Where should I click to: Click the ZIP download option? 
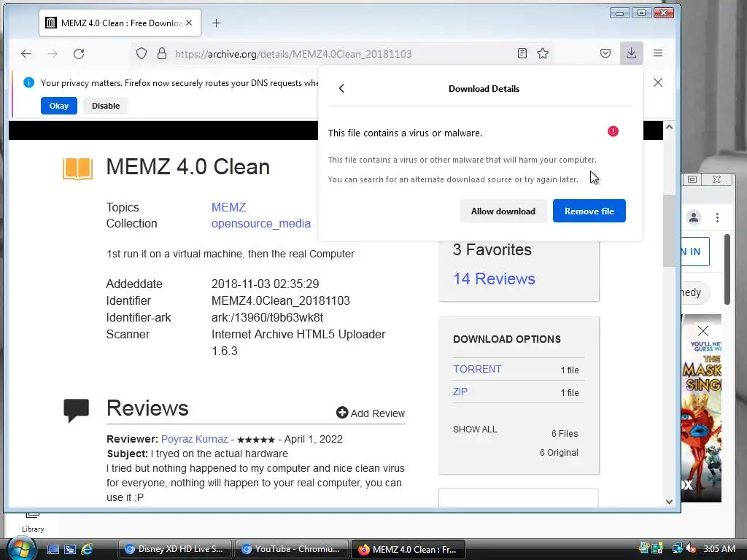pyautogui.click(x=460, y=392)
